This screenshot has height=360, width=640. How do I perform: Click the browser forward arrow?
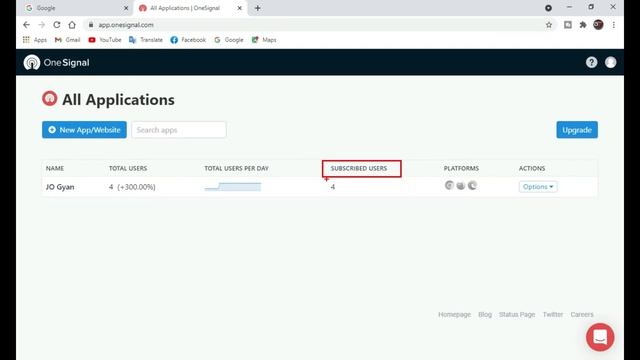click(x=42, y=25)
